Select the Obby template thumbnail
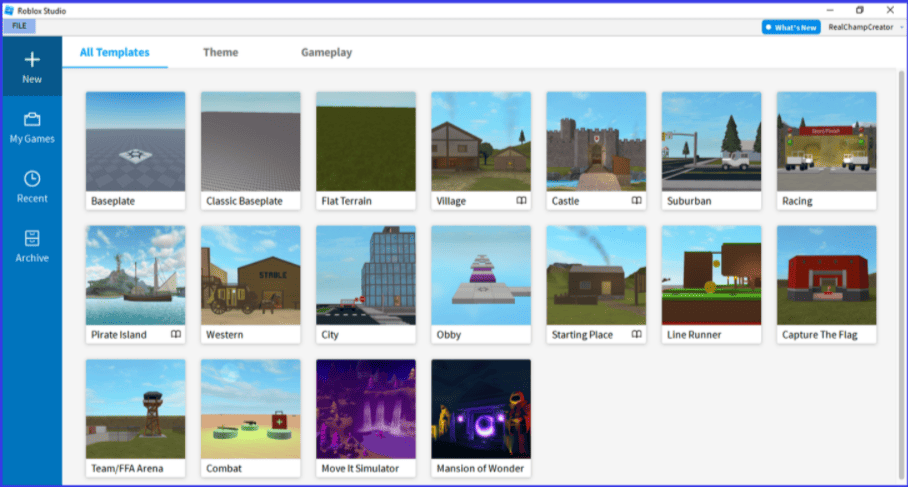This screenshot has height=487, width=908. point(481,275)
